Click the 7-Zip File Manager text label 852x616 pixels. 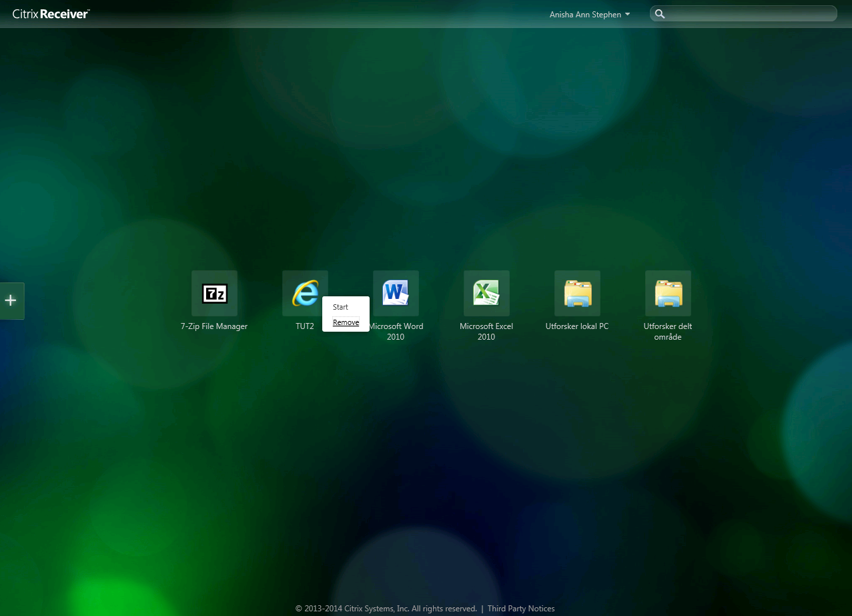(x=214, y=326)
